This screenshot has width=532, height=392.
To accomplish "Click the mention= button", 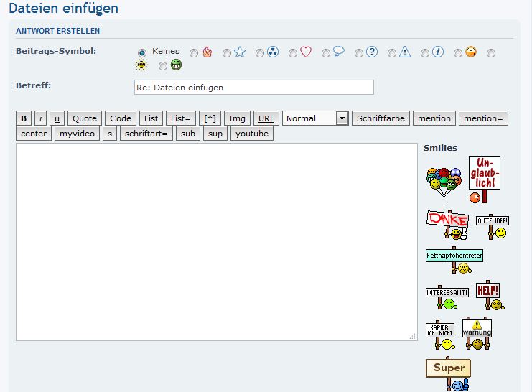I will pyautogui.click(x=483, y=118).
